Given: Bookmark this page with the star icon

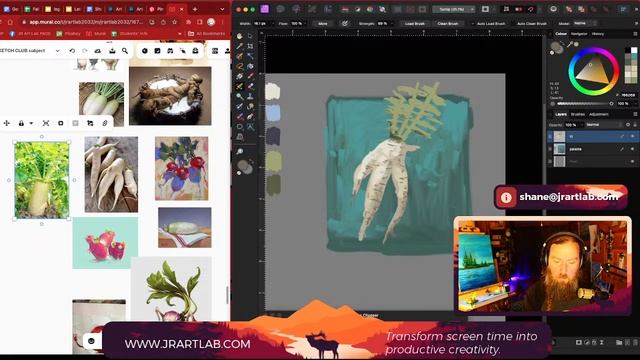Looking at the screenshot, I should [x=175, y=22].
